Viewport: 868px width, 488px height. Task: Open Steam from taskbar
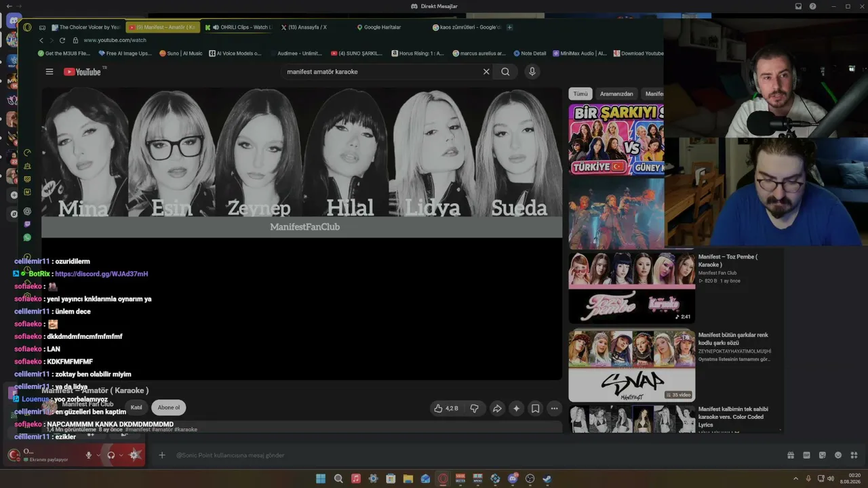547,479
